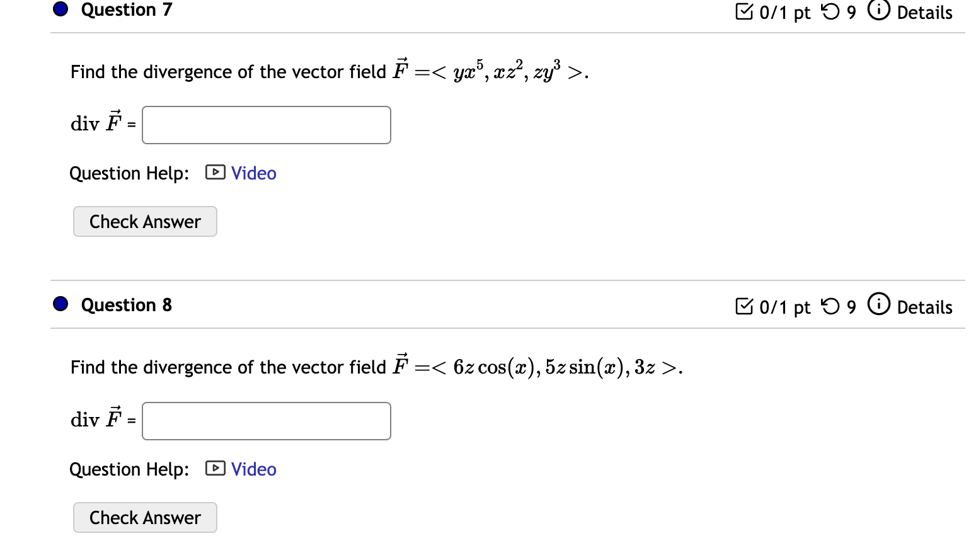This screenshot has height=560, width=971.
Task: Click the Question 7 heading
Action: point(126,9)
